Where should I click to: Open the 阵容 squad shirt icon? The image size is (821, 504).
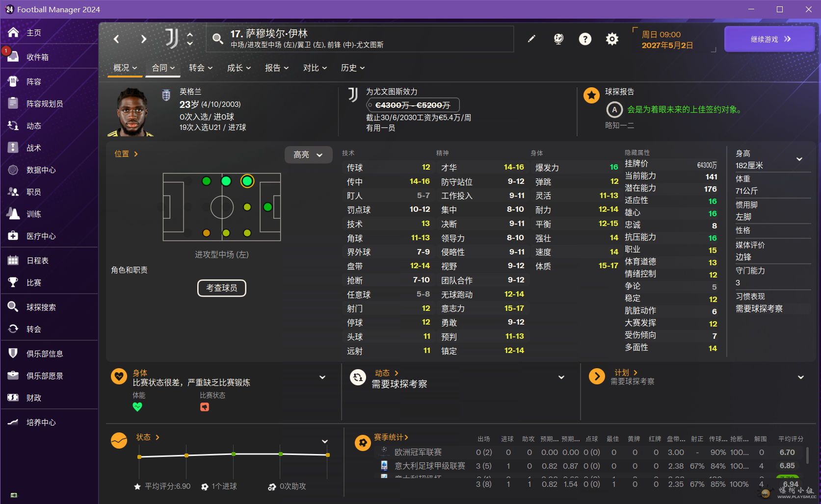pyautogui.click(x=13, y=81)
